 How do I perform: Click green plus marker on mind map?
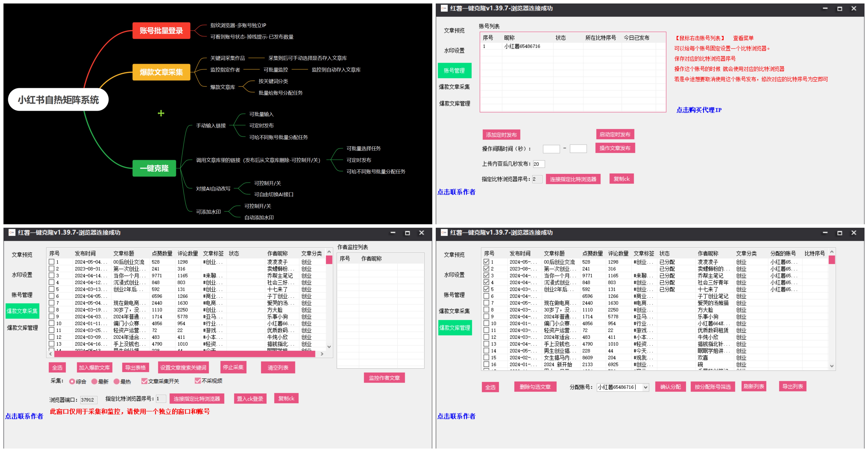(161, 113)
